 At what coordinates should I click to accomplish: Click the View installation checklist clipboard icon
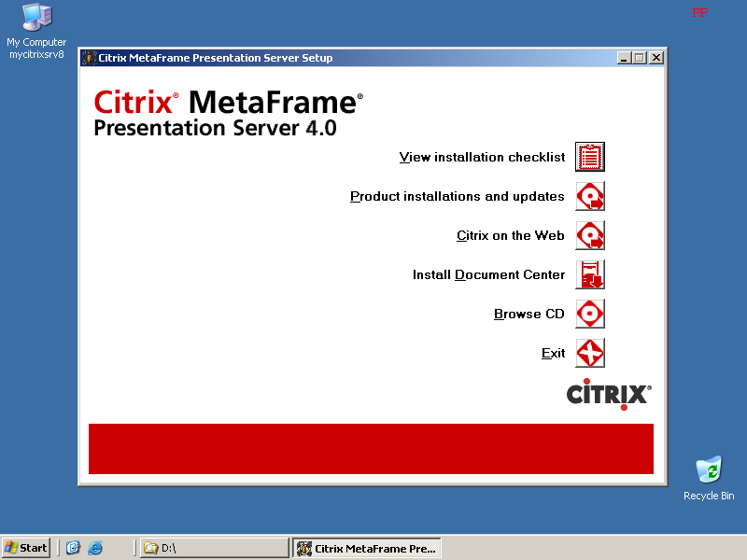click(590, 157)
